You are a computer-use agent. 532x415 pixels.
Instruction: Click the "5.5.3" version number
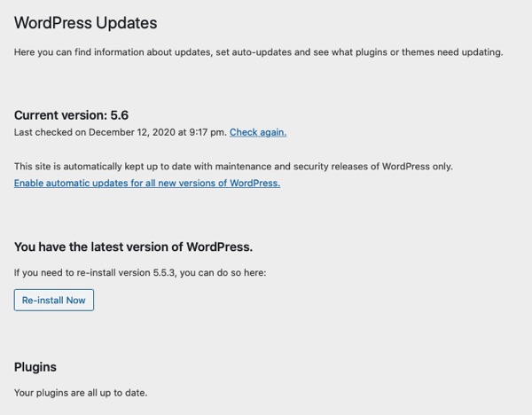(x=162, y=272)
